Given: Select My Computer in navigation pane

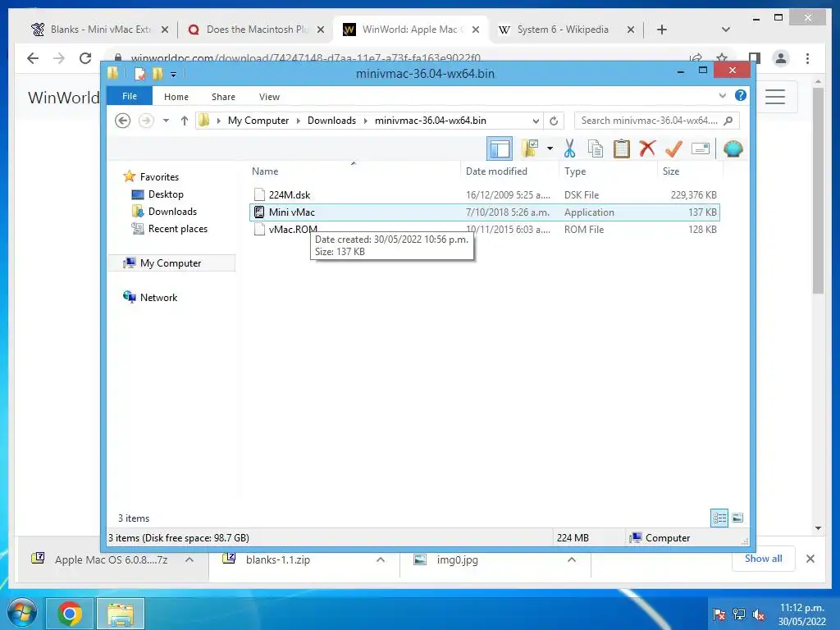Looking at the screenshot, I should tap(171, 263).
